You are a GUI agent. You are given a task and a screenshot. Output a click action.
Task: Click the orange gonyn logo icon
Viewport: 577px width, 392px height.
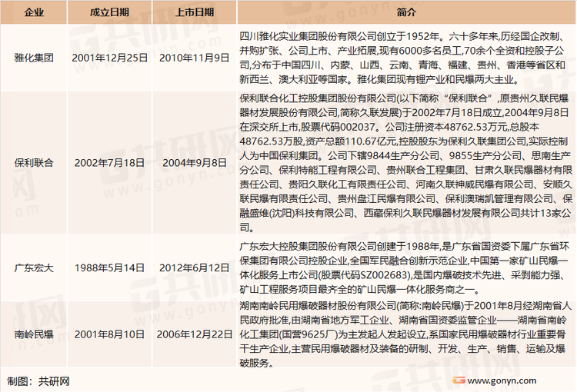click(x=459, y=380)
